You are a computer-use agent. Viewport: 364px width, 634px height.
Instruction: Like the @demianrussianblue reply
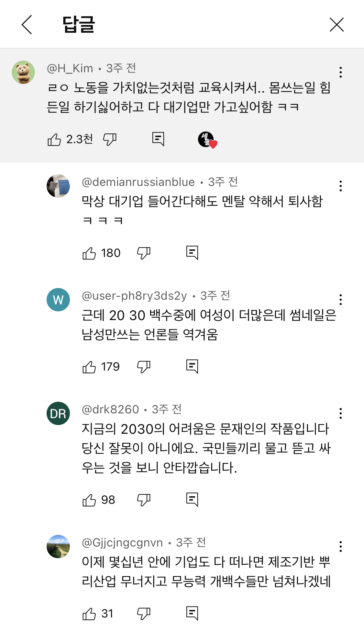(x=89, y=253)
